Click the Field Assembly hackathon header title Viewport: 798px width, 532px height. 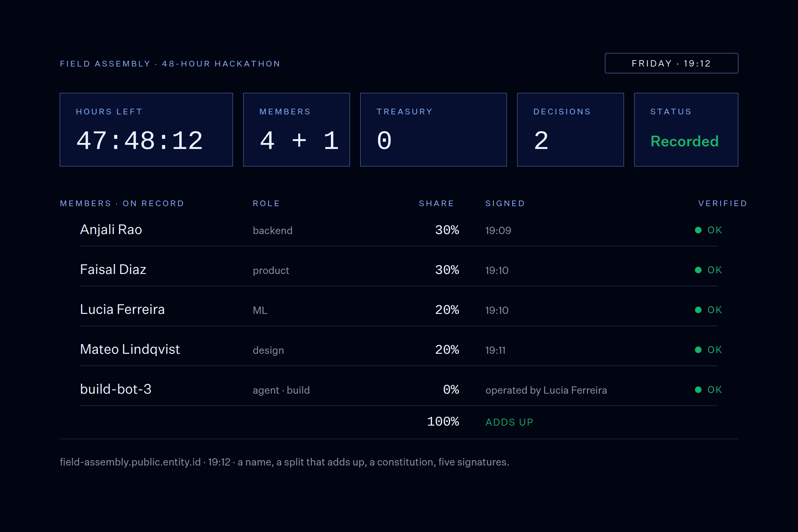(x=170, y=64)
